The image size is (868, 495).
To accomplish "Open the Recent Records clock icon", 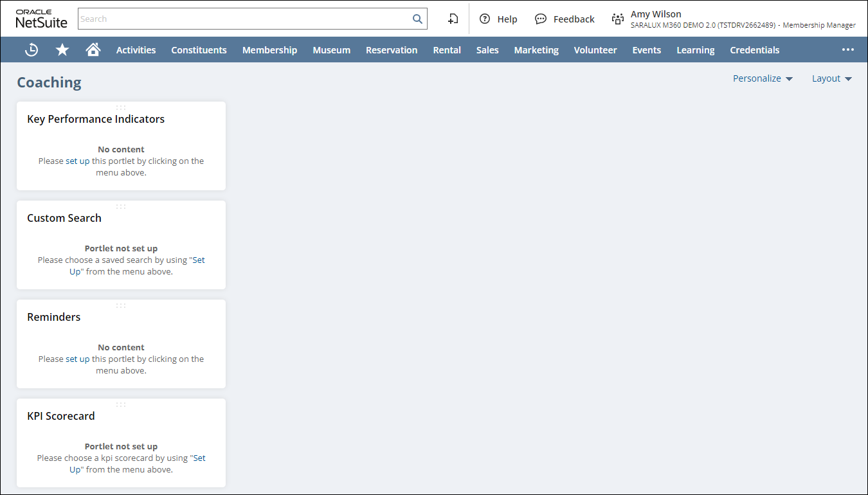I will (x=32, y=50).
